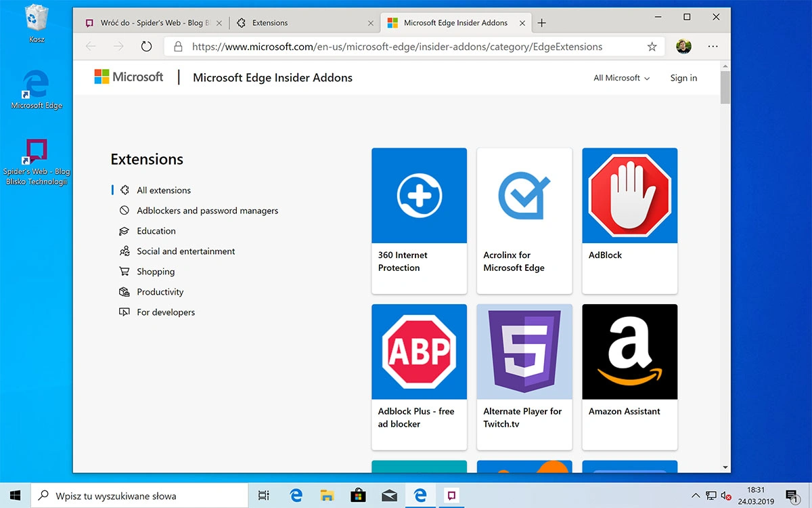Close the Wróć do - Spider's Web tab
This screenshot has height=508, width=812.
click(x=219, y=23)
